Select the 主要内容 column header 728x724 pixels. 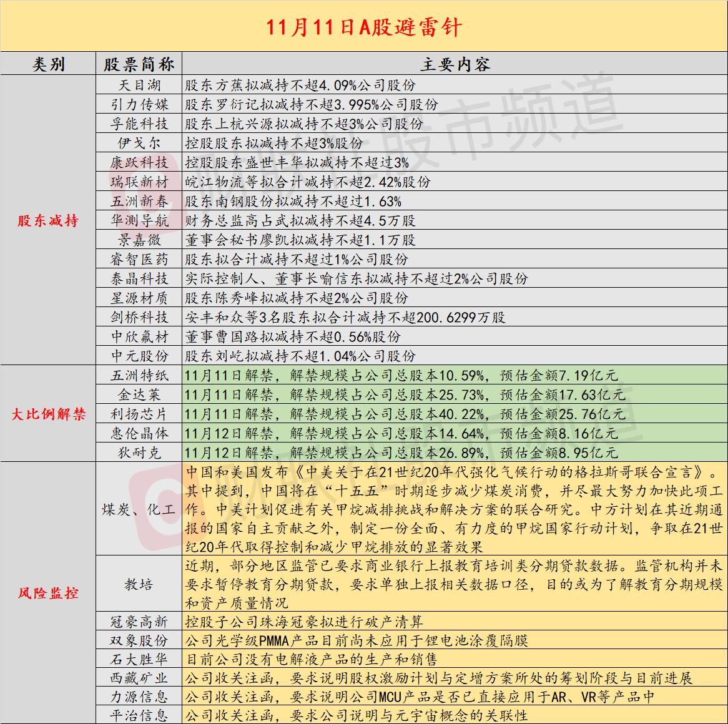coord(455,64)
